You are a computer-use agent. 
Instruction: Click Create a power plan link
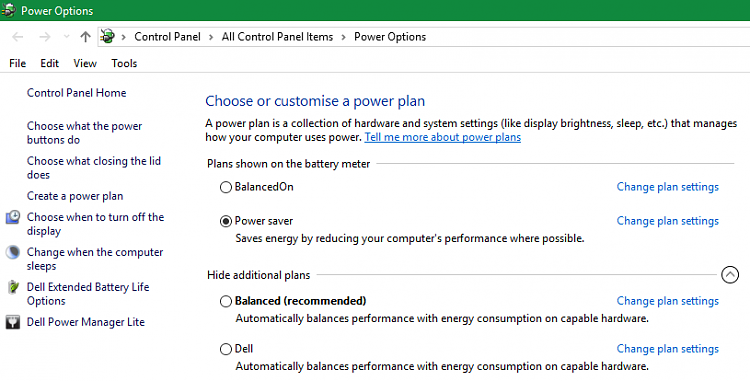tap(75, 196)
